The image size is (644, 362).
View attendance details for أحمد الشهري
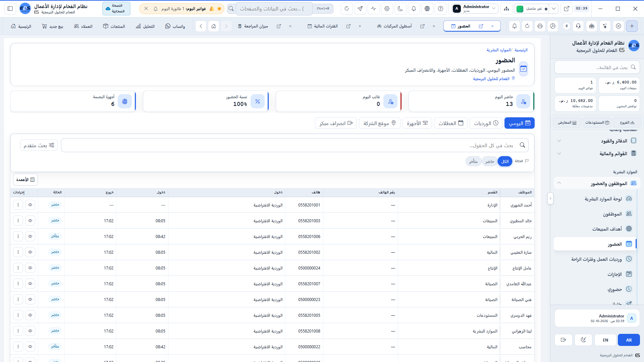point(30,205)
